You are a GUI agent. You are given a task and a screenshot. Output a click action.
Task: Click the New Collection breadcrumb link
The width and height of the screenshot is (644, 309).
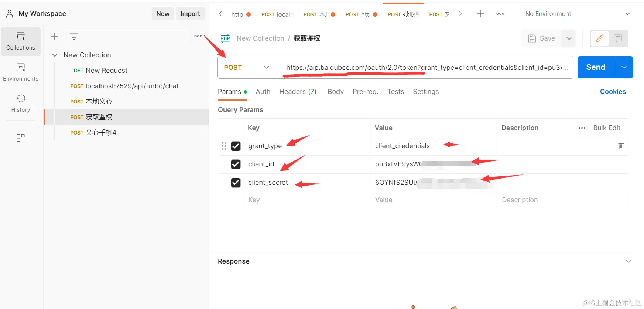pos(260,38)
